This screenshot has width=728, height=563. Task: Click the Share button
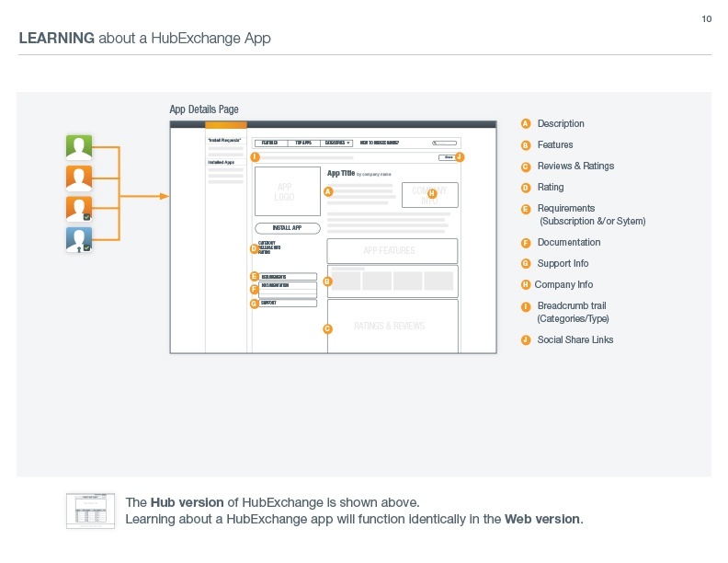coord(447,157)
